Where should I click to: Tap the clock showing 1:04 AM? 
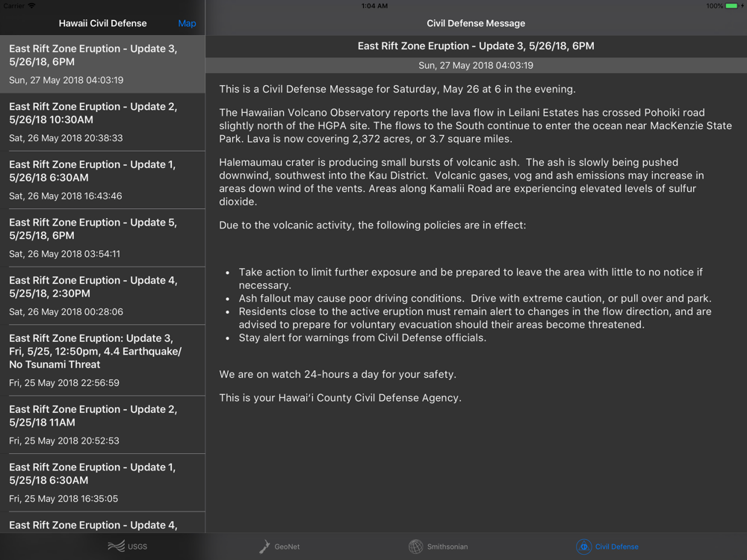[374, 6]
